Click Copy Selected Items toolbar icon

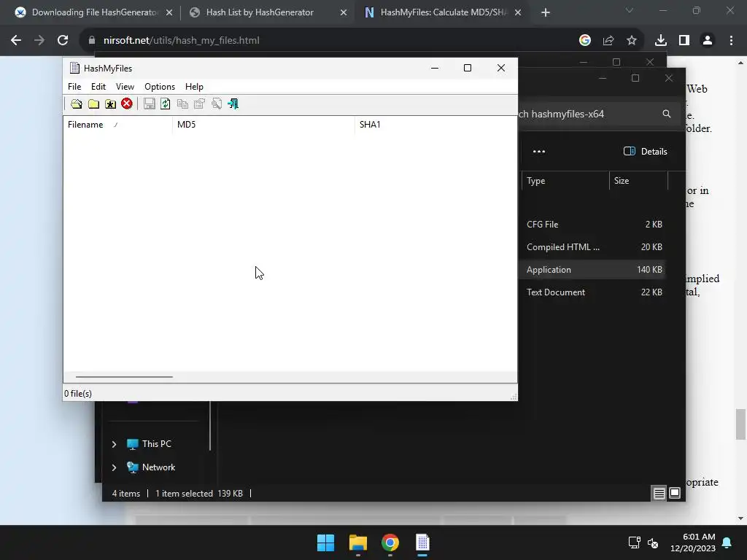tap(182, 104)
